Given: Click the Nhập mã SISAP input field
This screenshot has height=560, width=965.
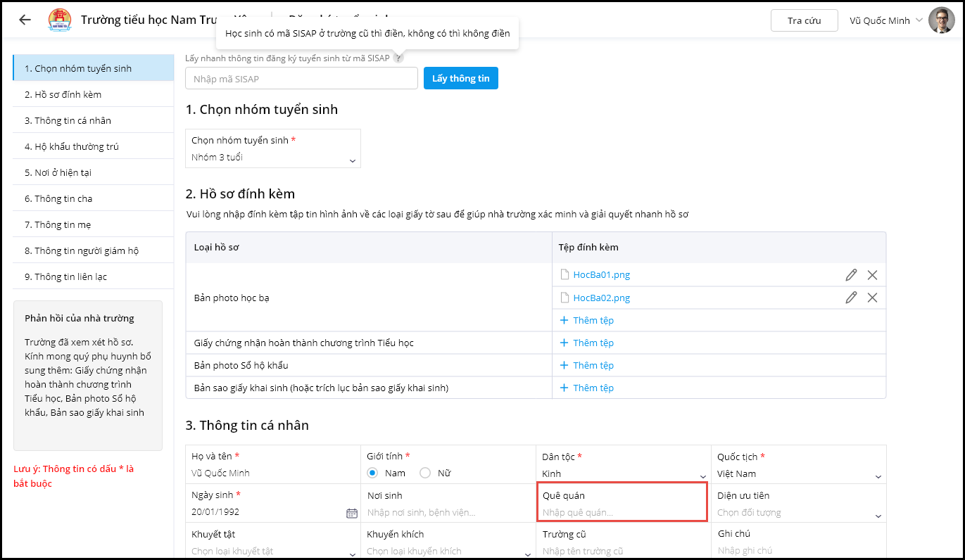Looking at the screenshot, I should tap(301, 79).
